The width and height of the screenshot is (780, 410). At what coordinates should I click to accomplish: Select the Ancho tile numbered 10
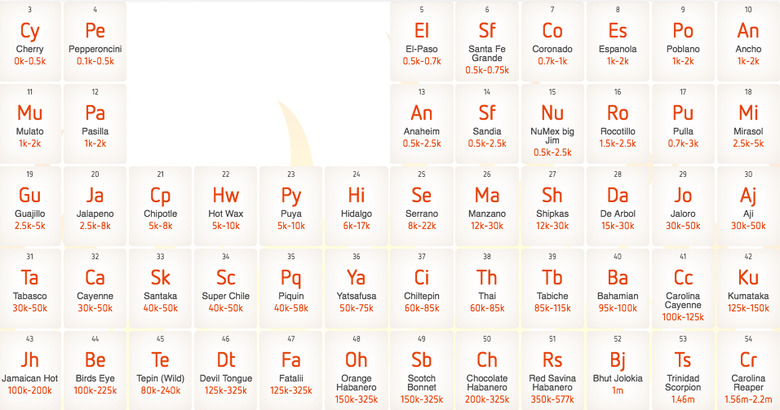pos(748,38)
